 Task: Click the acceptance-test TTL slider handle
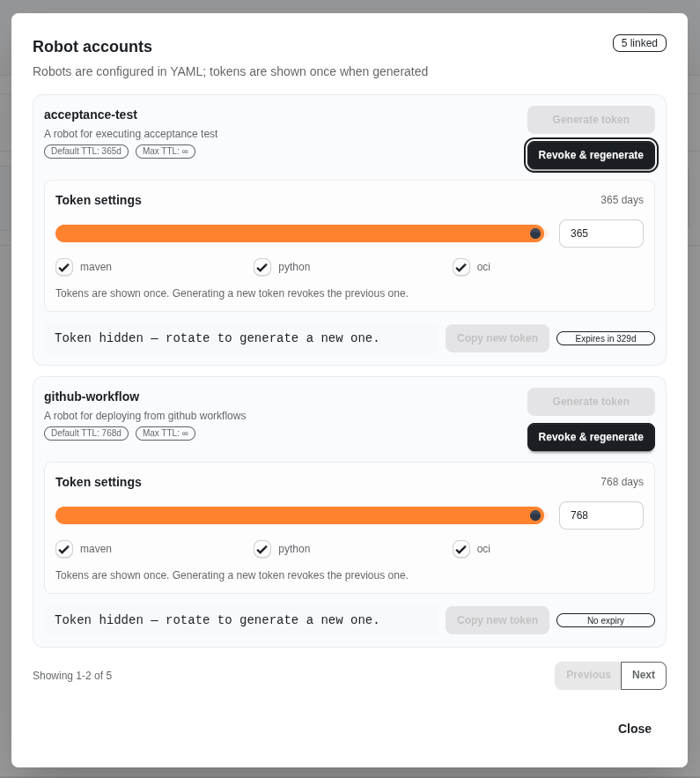point(534,233)
